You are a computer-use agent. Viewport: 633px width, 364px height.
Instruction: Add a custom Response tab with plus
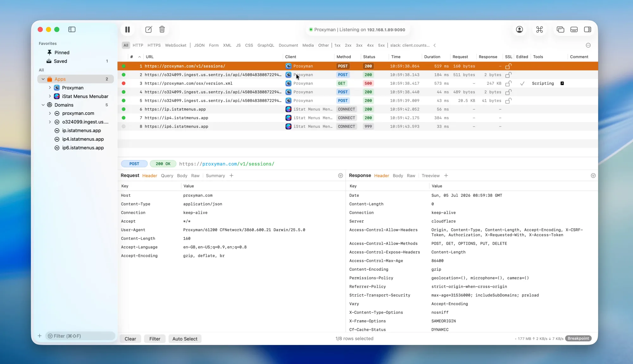[x=446, y=176]
